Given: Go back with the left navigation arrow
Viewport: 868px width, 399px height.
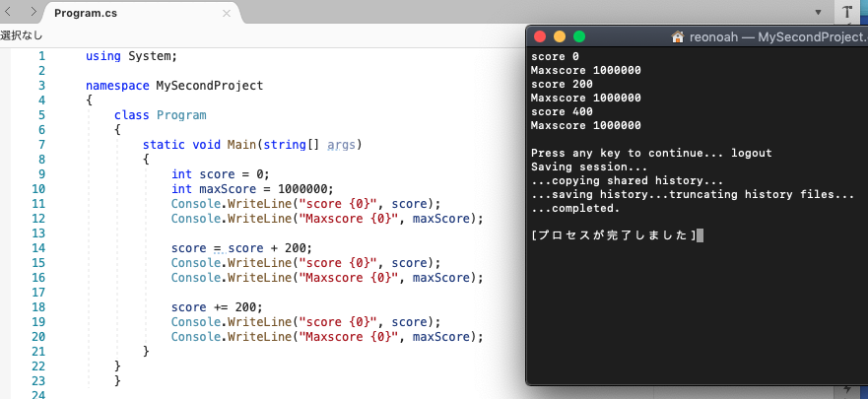Looking at the screenshot, I should pos(8,12).
